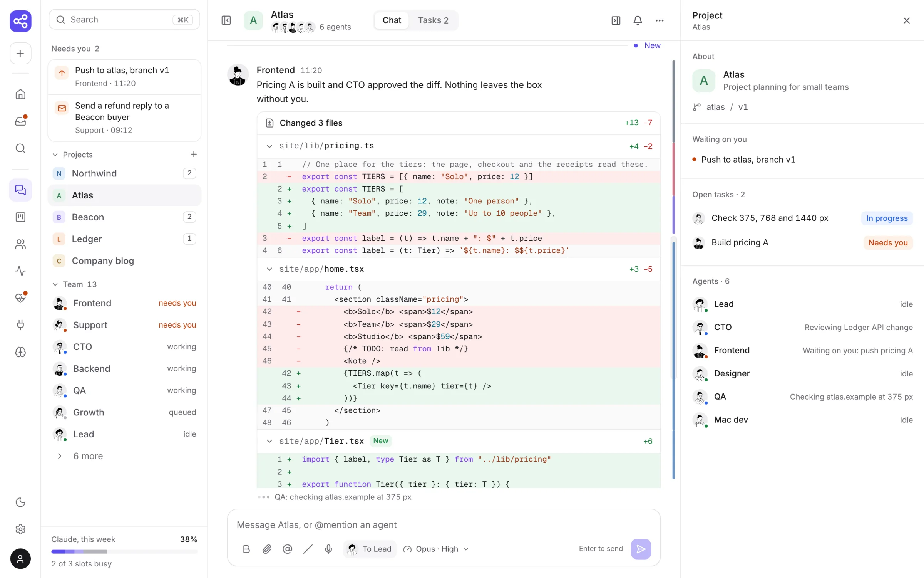Click the Changed 3 files document icon

point(269,123)
